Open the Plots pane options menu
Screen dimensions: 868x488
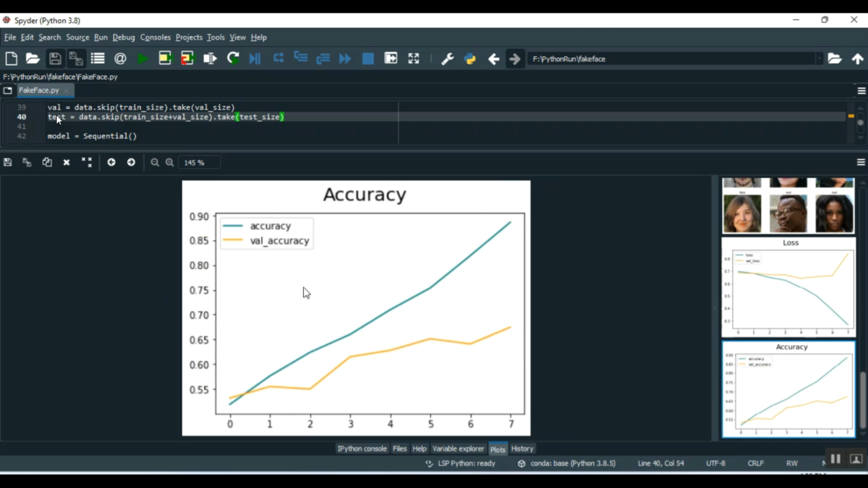click(861, 162)
